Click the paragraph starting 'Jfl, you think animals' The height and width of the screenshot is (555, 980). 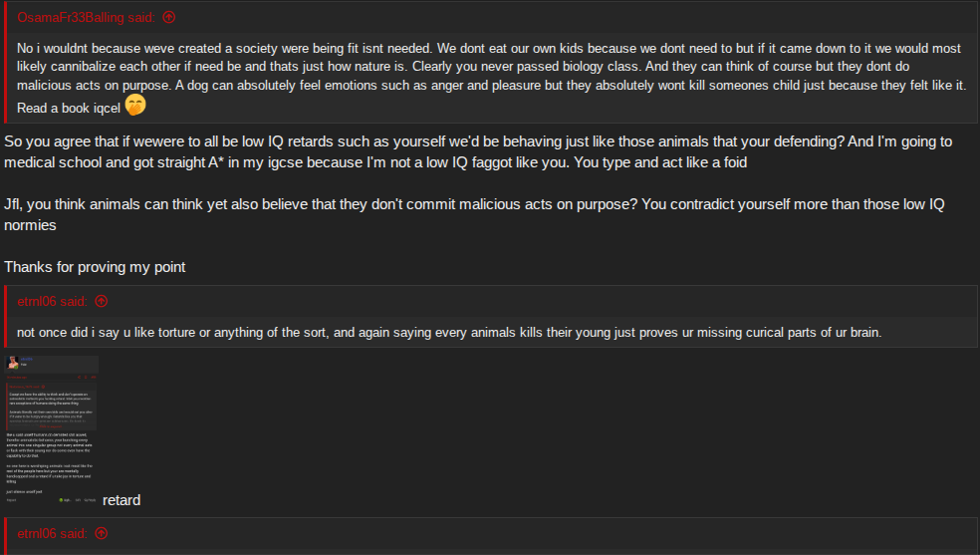(474, 214)
